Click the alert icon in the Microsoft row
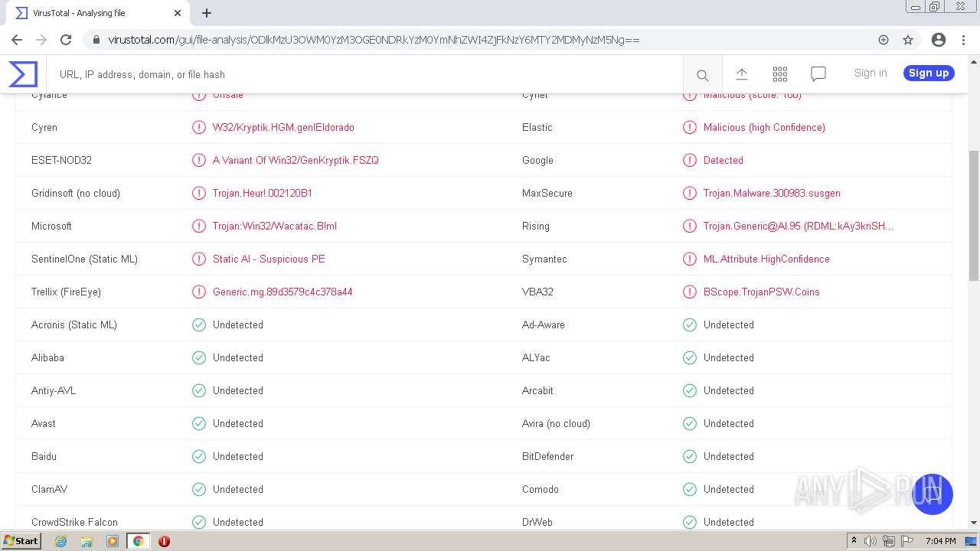This screenshot has width=980, height=551. pyautogui.click(x=199, y=227)
